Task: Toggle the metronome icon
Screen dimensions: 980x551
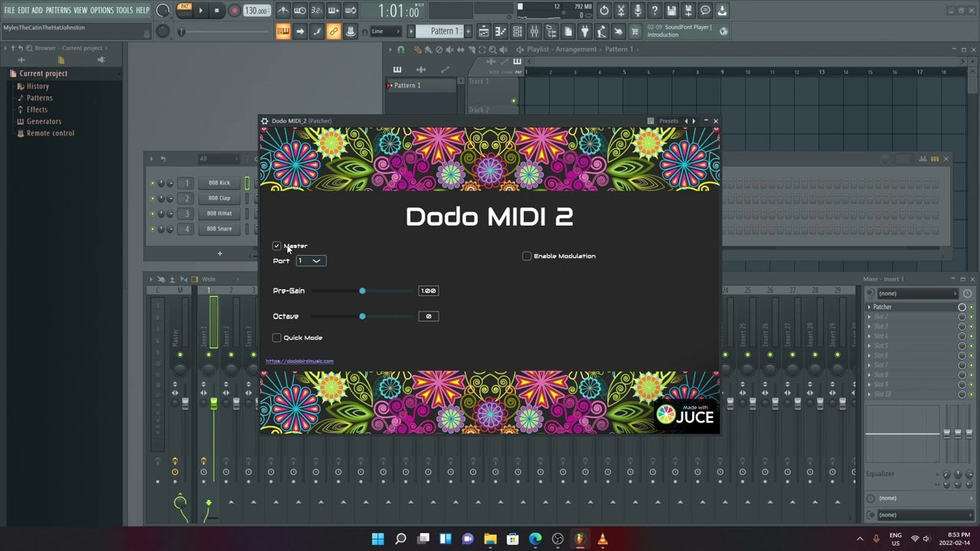Action: click(x=283, y=11)
